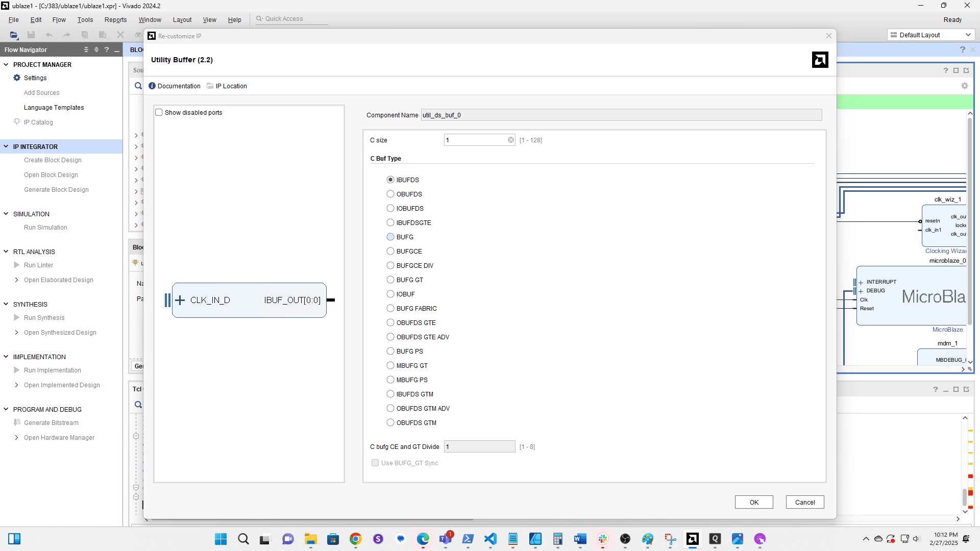The image size is (980, 551).
Task: Select the OBUFDS radio button
Action: pyautogui.click(x=390, y=194)
